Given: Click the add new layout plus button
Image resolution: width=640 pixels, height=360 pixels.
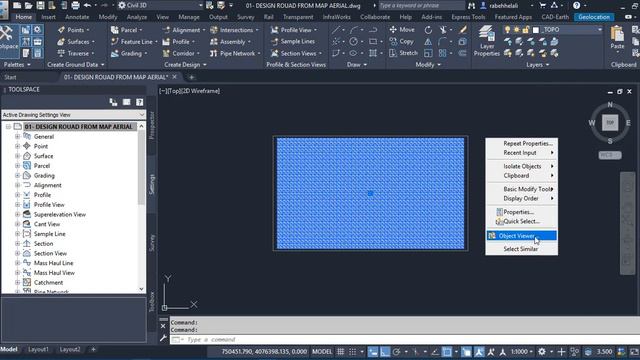Looking at the screenshot, I should 93,349.
